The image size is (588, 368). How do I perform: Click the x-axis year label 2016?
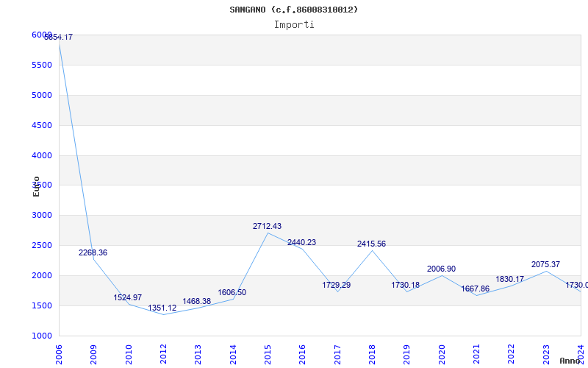click(303, 355)
